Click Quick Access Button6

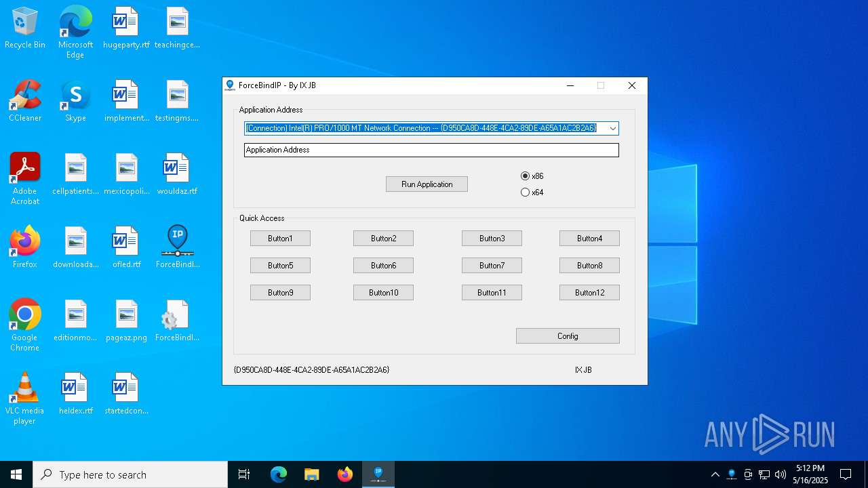pyautogui.click(x=383, y=266)
